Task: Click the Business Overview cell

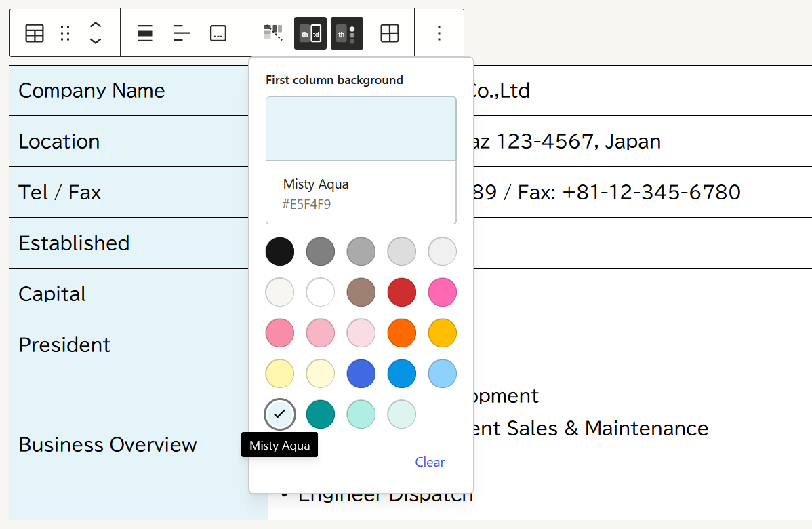Action: click(129, 444)
